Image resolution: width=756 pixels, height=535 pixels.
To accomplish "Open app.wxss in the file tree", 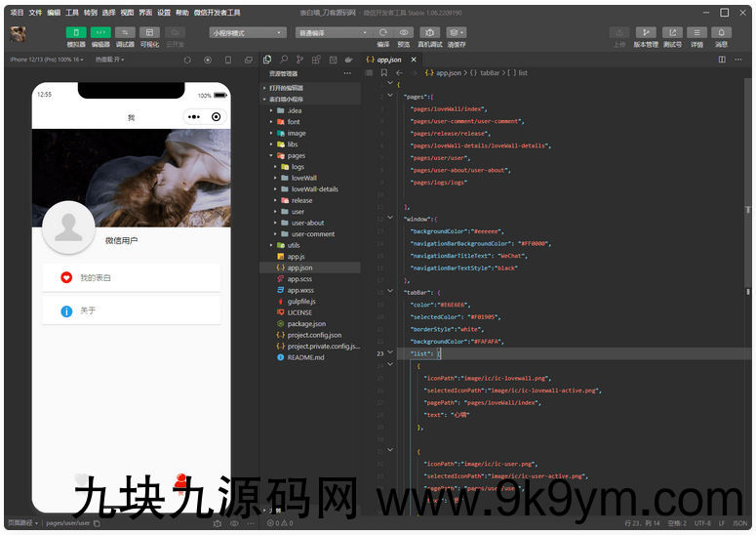I will (299, 290).
